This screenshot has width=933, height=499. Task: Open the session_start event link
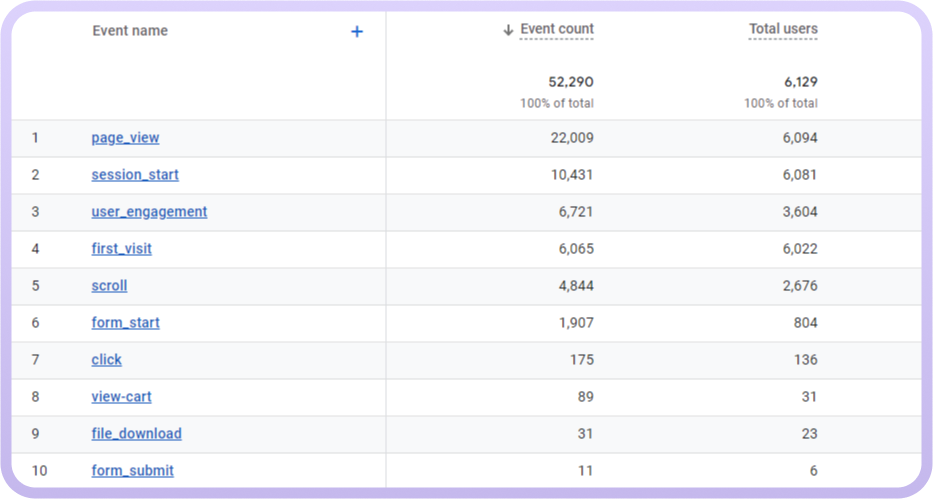click(135, 175)
